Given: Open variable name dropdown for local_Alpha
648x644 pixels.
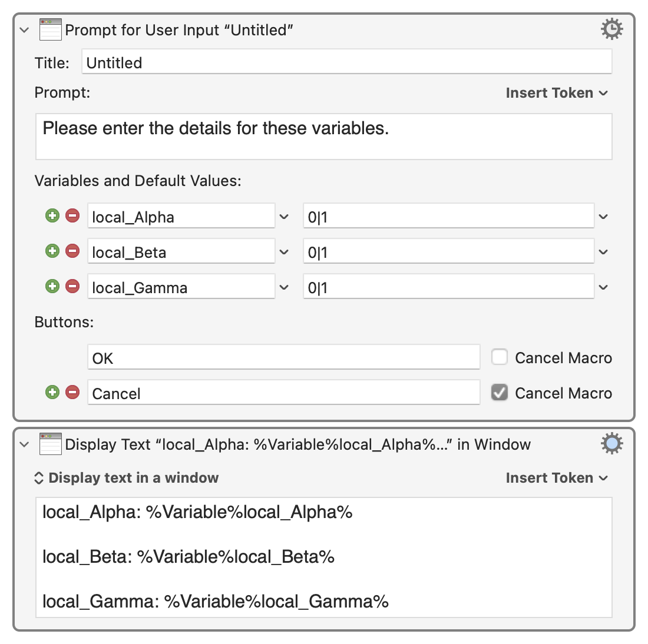Looking at the screenshot, I should coord(284,217).
